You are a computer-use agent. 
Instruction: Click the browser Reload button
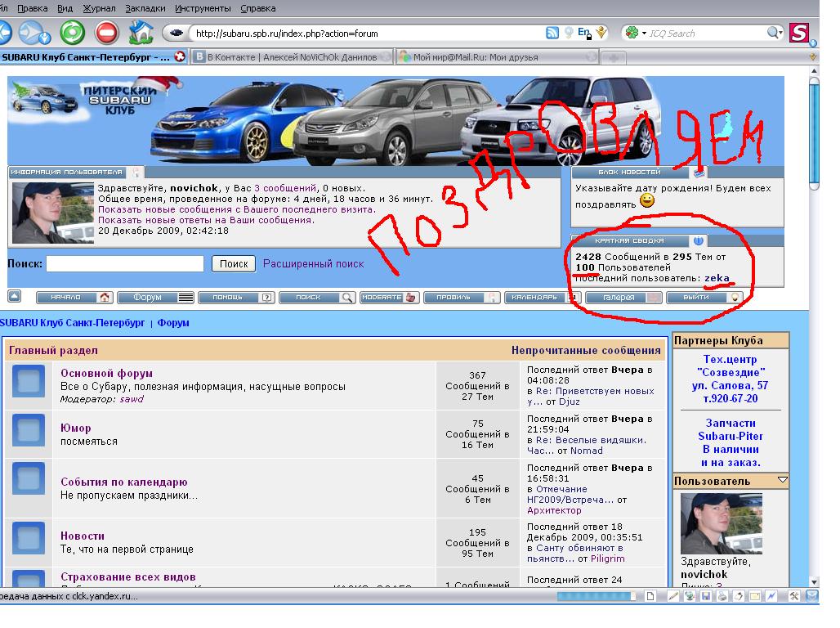[x=72, y=33]
